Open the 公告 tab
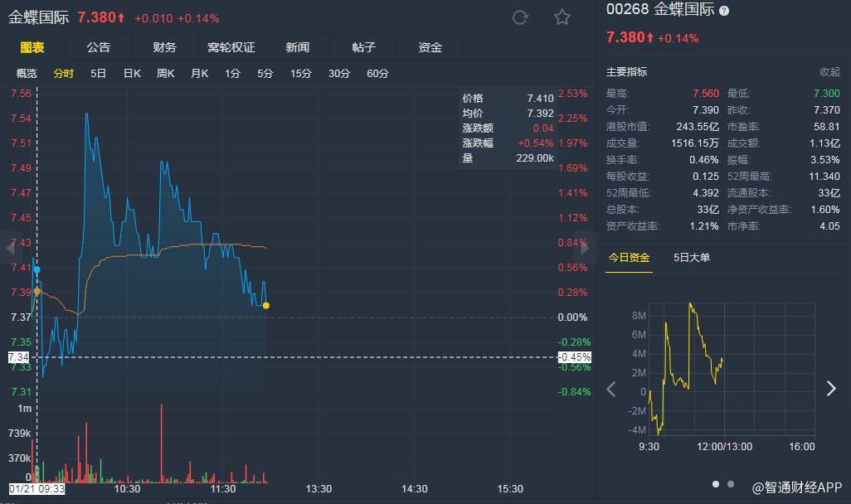Viewport: 851px width, 504px height. [x=98, y=47]
